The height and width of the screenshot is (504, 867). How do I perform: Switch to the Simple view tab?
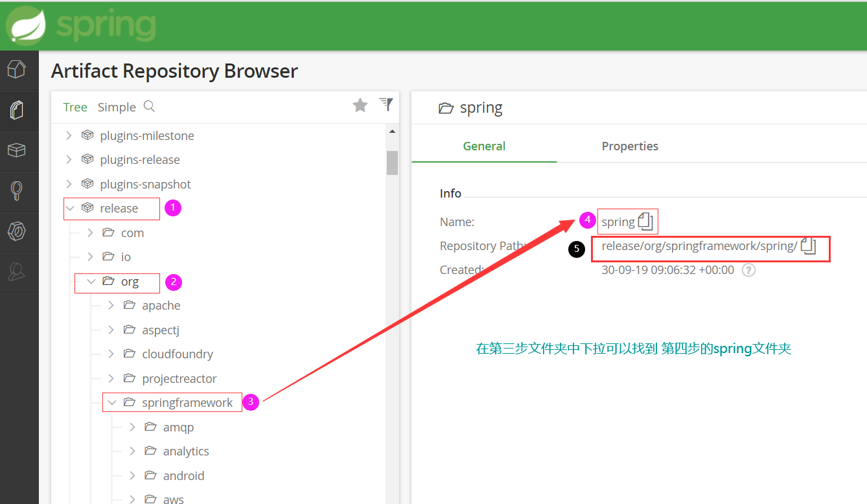[117, 107]
